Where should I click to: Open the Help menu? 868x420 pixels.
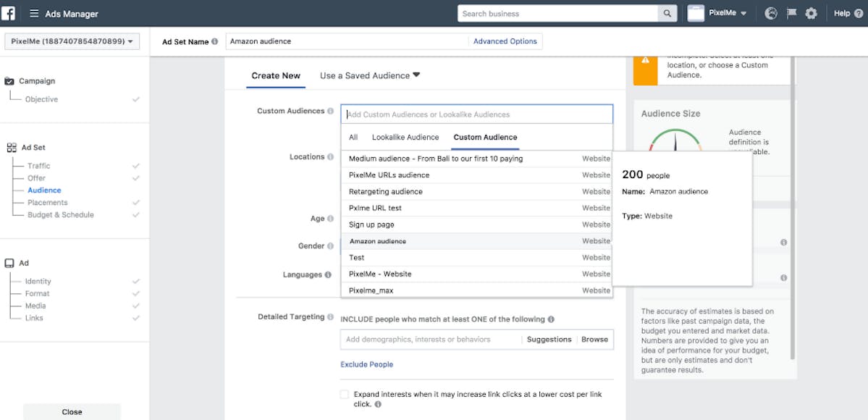[x=842, y=13]
